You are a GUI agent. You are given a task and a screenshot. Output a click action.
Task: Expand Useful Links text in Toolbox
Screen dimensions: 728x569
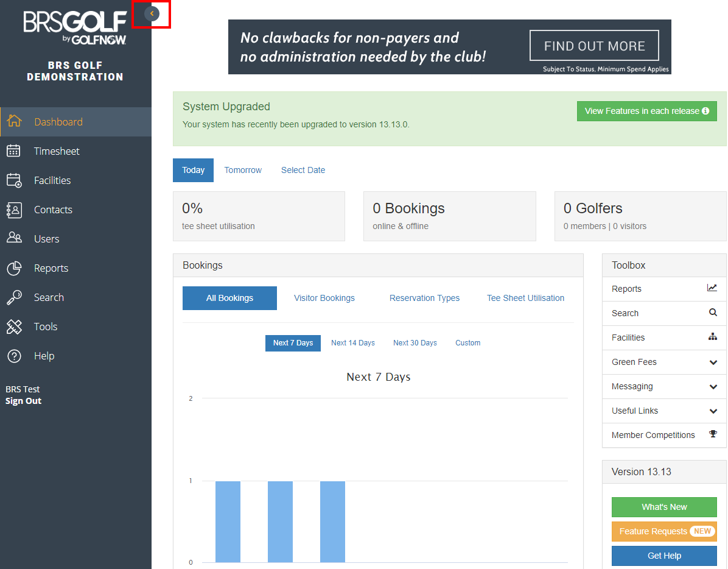point(635,411)
